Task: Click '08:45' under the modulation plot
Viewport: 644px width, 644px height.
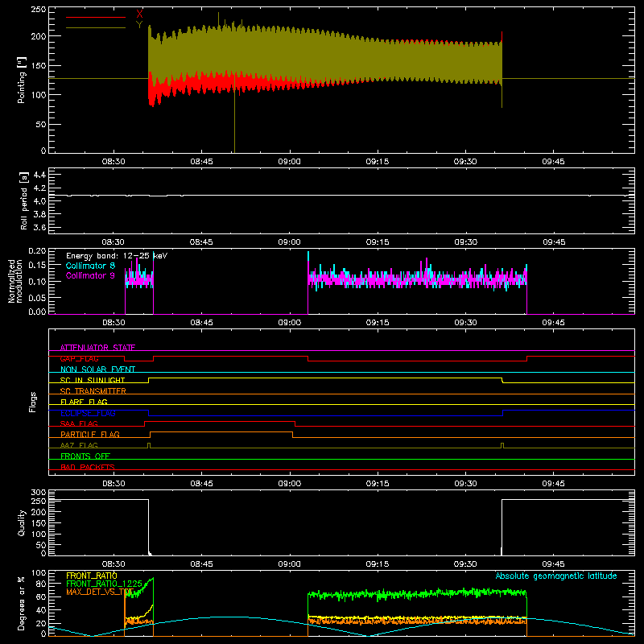Action: tap(202, 323)
